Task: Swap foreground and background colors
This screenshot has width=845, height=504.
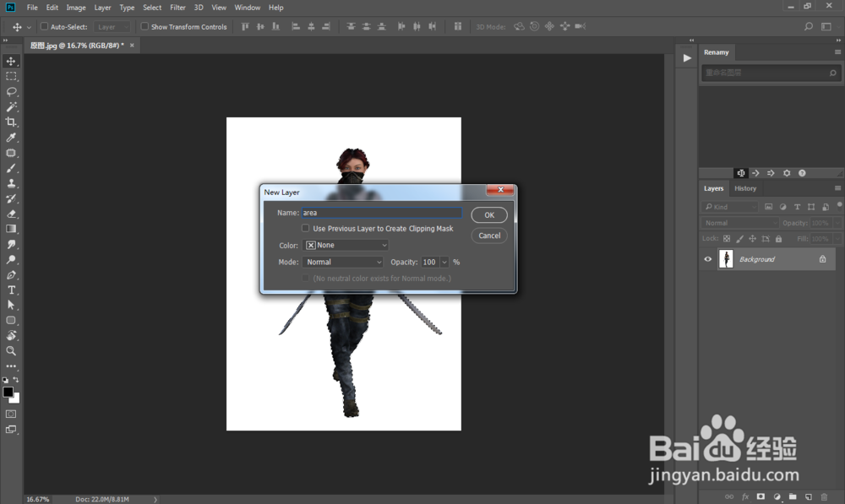Action: [x=15, y=380]
